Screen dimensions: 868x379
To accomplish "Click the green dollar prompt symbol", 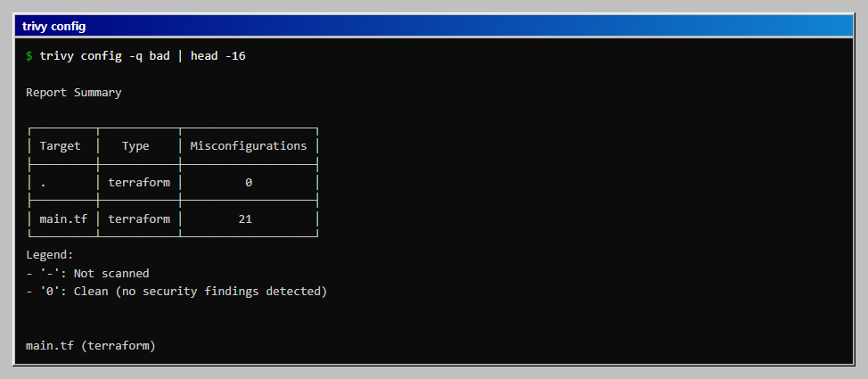I will tap(29, 56).
